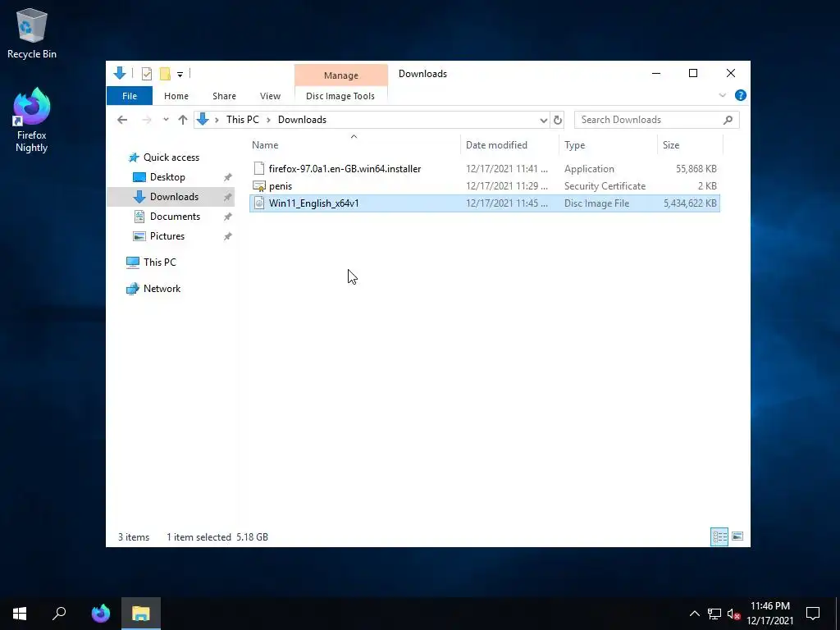
Task: Open the Windows Start menu
Action: (20, 614)
